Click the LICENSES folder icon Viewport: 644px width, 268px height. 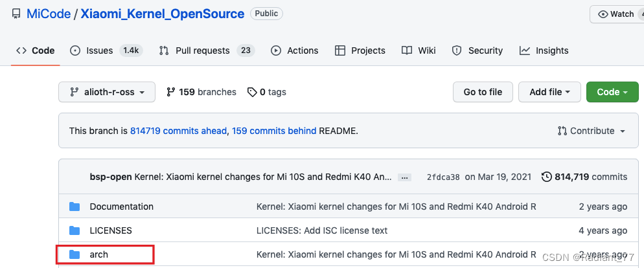tap(75, 230)
